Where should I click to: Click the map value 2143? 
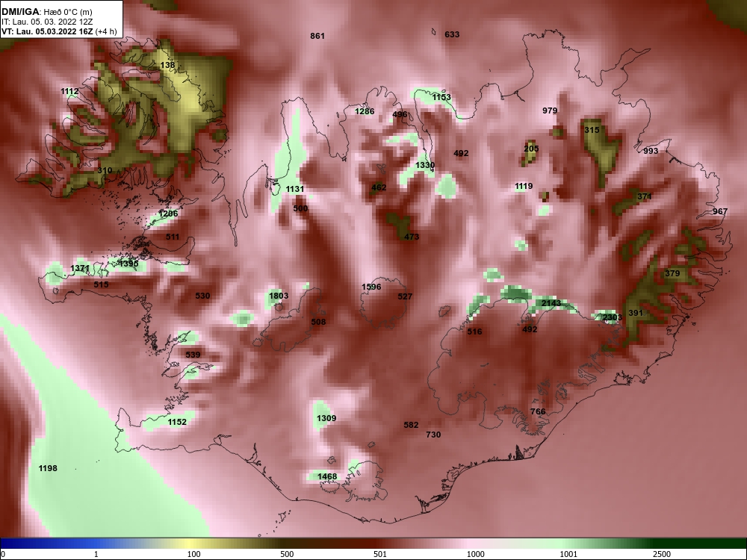click(x=551, y=303)
